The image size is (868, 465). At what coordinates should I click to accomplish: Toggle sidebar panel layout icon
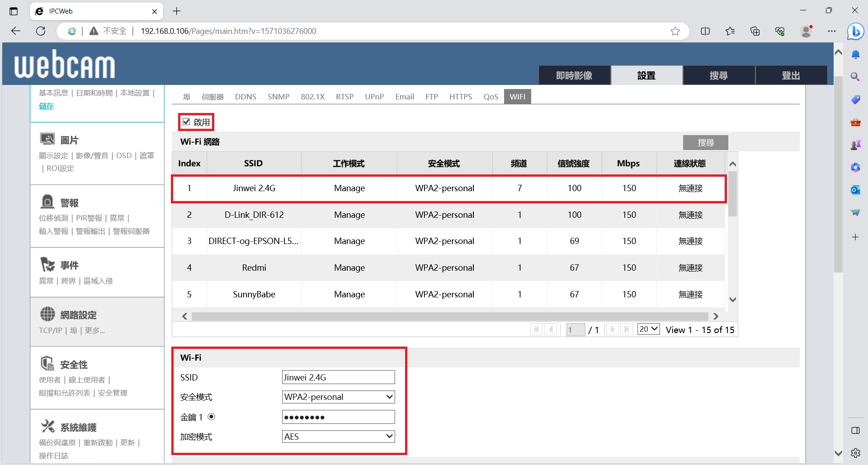[x=855, y=430]
